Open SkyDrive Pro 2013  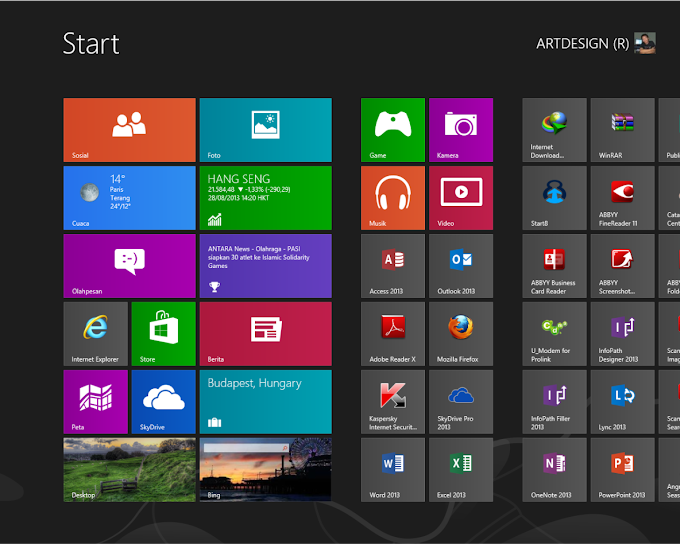pyautogui.click(x=461, y=402)
